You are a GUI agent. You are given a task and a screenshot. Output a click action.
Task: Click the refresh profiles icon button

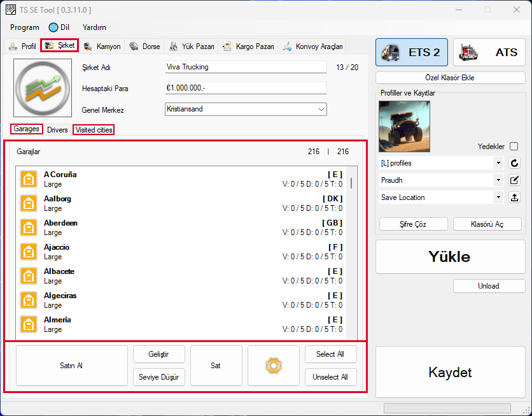point(515,163)
